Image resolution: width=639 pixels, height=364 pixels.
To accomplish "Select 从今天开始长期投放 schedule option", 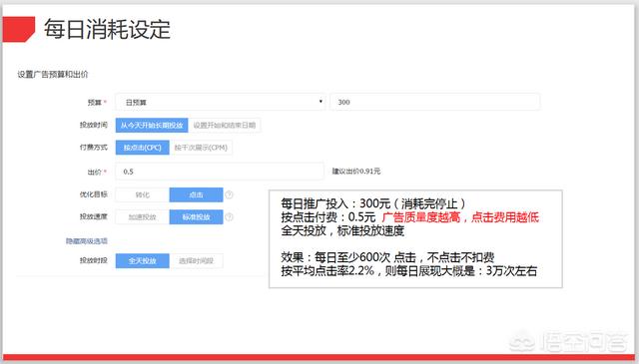I will [152, 125].
